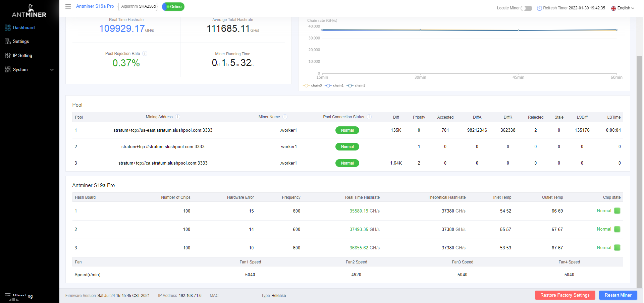Toggle the Locate Miner switch
The height and width of the screenshot is (303, 644).
click(x=526, y=8)
